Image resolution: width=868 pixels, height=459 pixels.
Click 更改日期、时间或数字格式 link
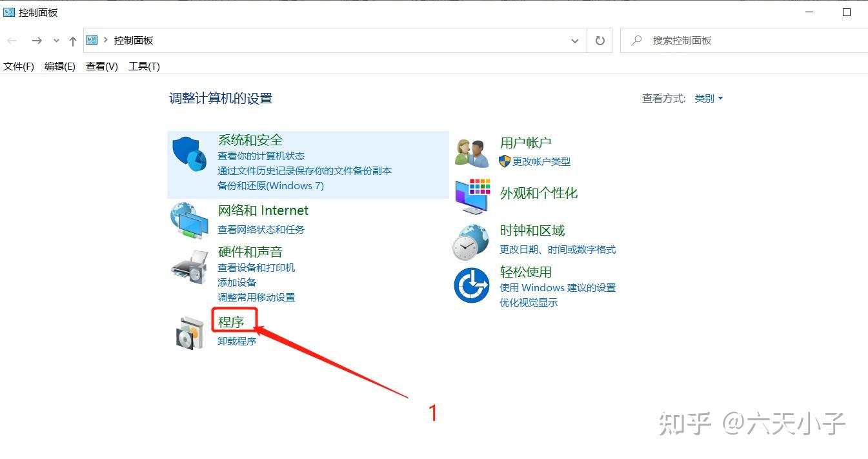click(x=558, y=250)
